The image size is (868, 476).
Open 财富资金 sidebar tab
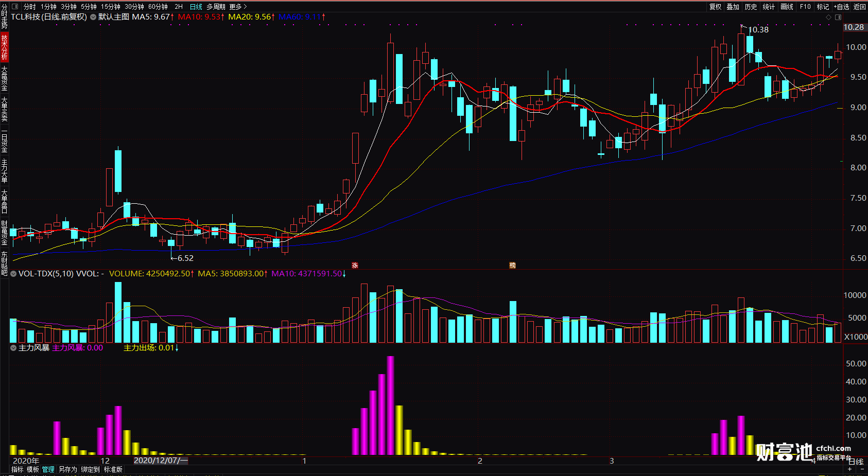[x=4, y=233]
